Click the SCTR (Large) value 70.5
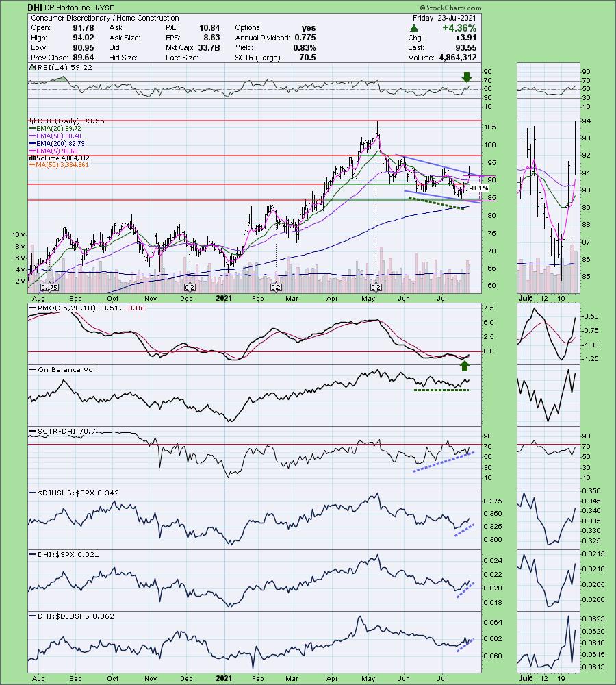 pyautogui.click(x=308, y=58)
